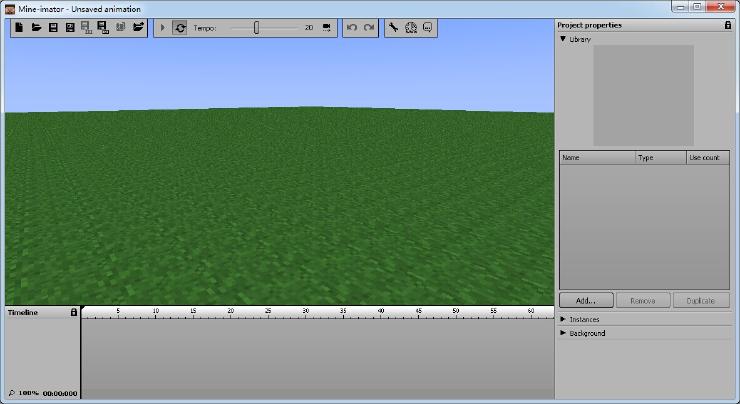Viewport: 740px width, 404px height.
Task: Click the Duplicate button
Action: (701, 301)
